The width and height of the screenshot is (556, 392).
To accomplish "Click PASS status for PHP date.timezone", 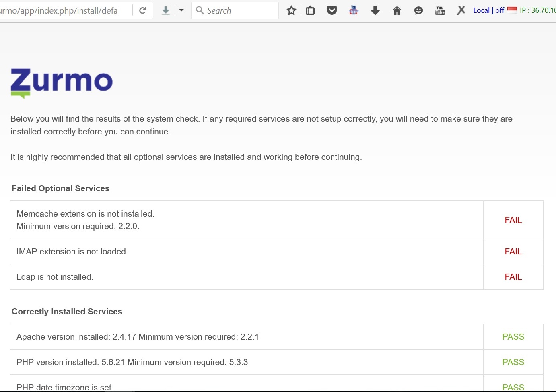I will (x=513, y=387).
